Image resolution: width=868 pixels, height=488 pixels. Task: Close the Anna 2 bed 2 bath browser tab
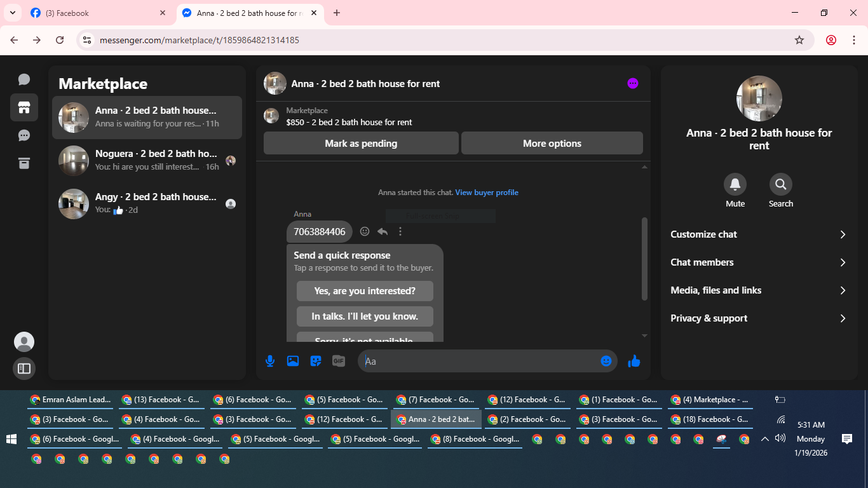314,13
